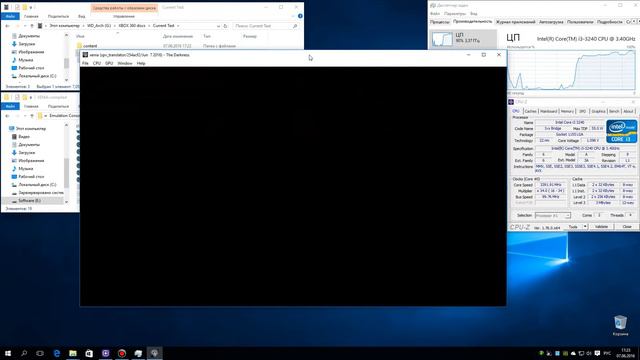640x360 pixels.
Task: Click the Close button in CPU-Z
Action: (627, 227)
